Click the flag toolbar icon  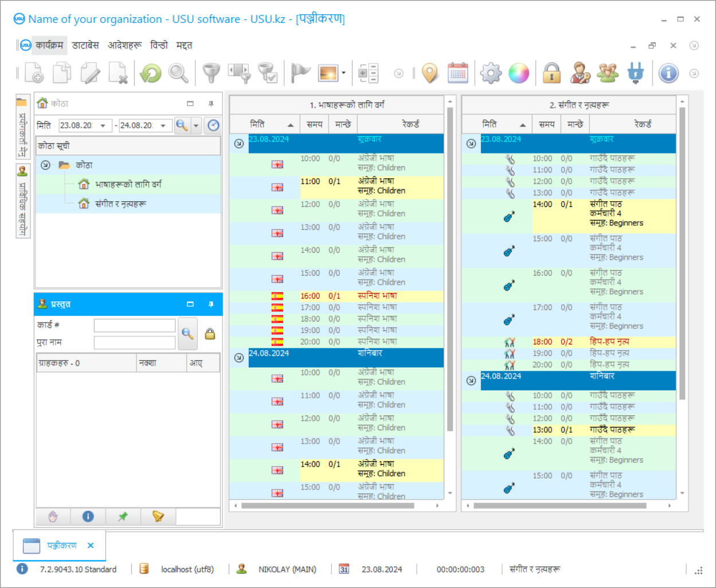point(300,73)
